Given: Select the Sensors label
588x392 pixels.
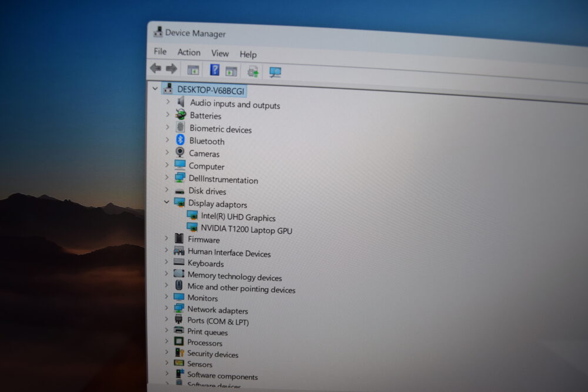Looking at the screenshot, I should 199,364.
